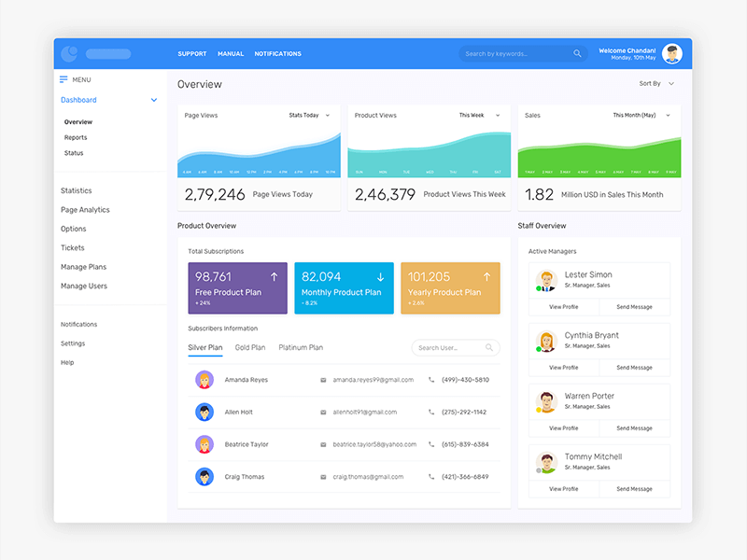Click the hamburger menu icon
The image size is (747, 560).
[63, 79]
